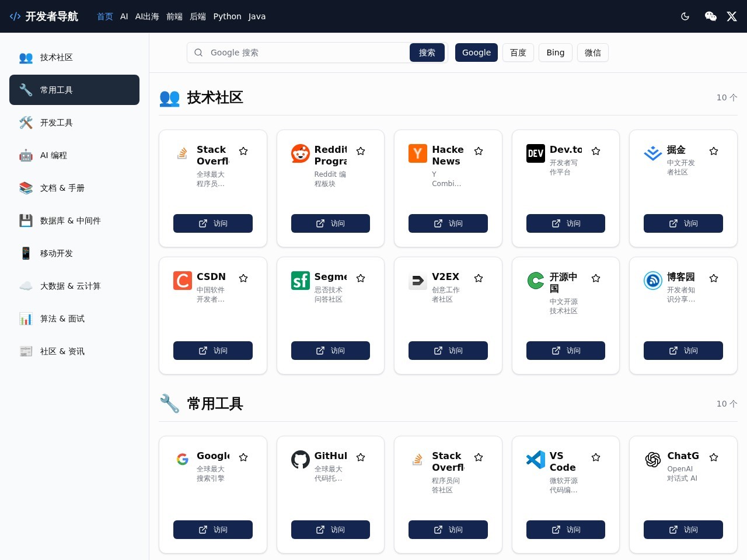Toggle favorite star on 掘金 card

[713, 151]
